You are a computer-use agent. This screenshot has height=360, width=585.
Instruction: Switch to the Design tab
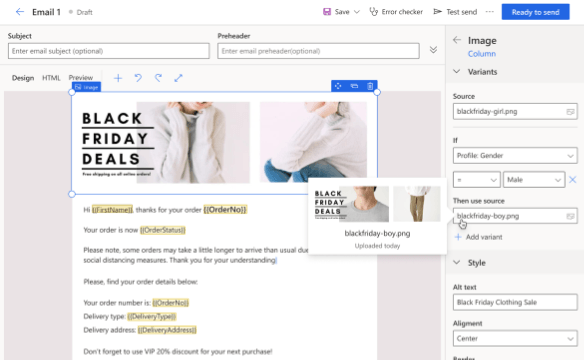(23, 78)
